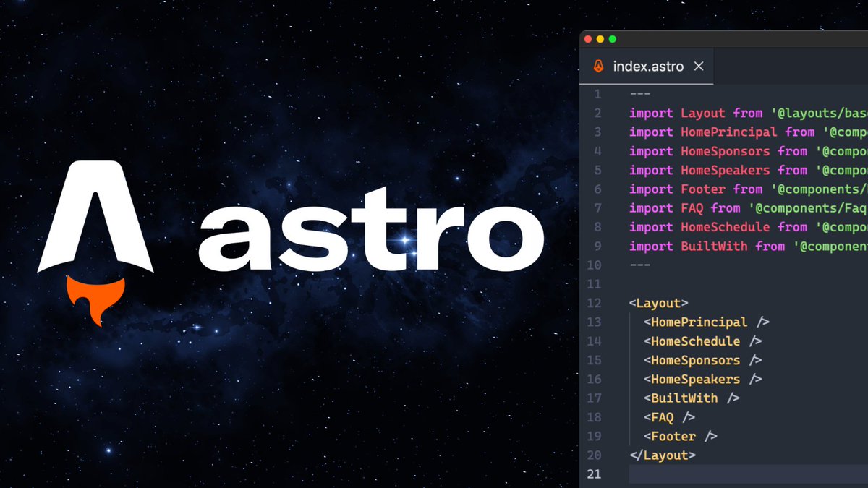The width and height of the screenshot is (868, 488).
Task: Close the index.astro tab
Action: coord(699,67)
